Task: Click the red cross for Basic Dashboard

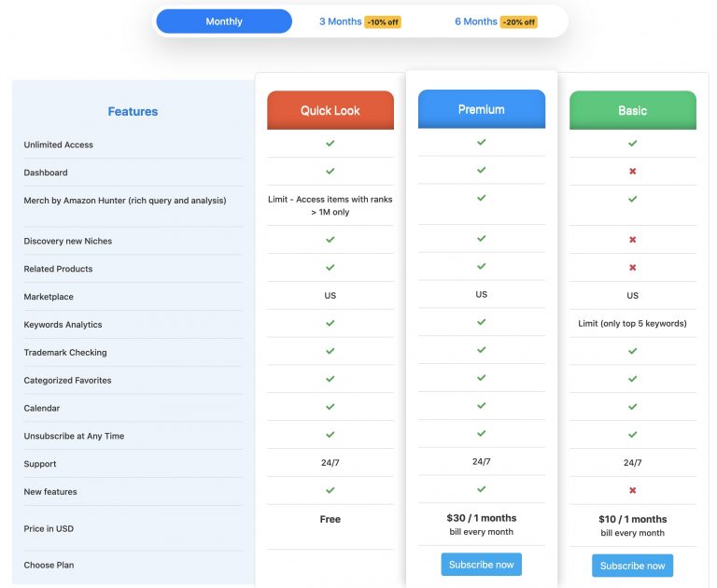Action: (x=632, y=171)
